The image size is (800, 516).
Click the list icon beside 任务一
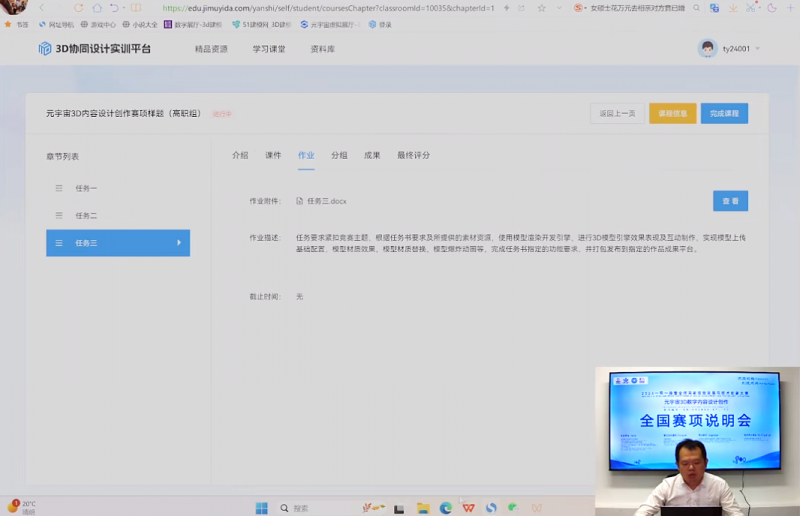click(59, 188)
